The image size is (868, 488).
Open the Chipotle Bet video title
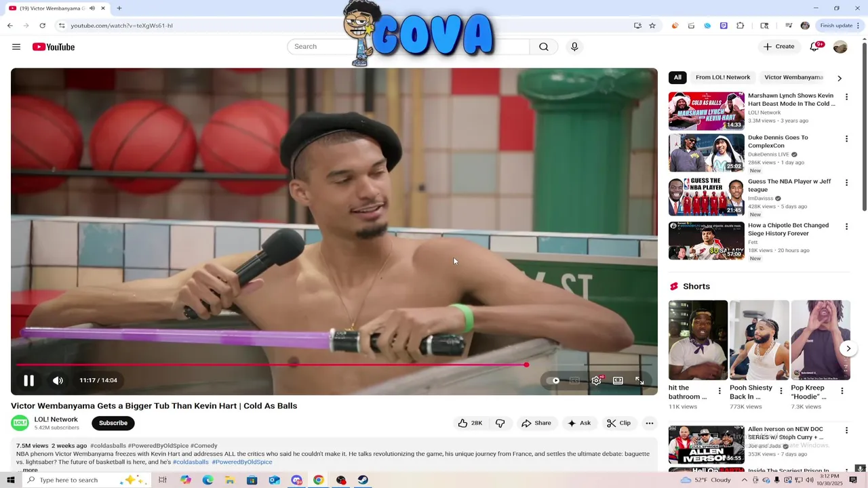[788, 229]
